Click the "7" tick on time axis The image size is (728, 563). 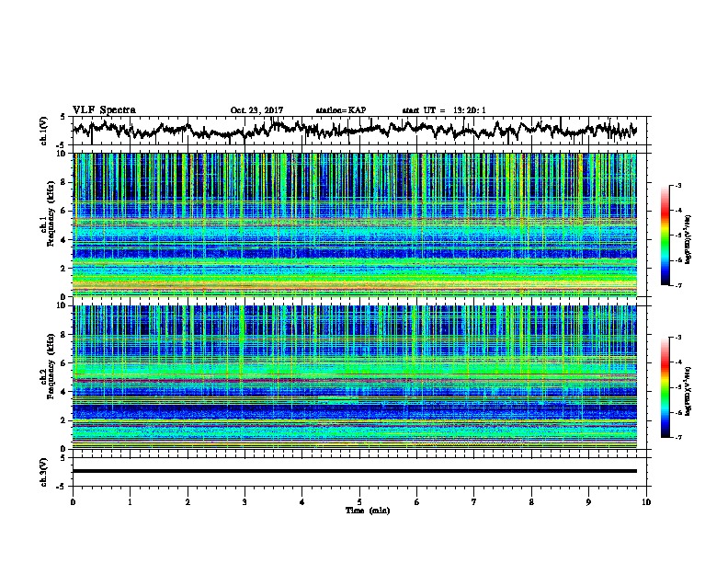tap(474, 502)
